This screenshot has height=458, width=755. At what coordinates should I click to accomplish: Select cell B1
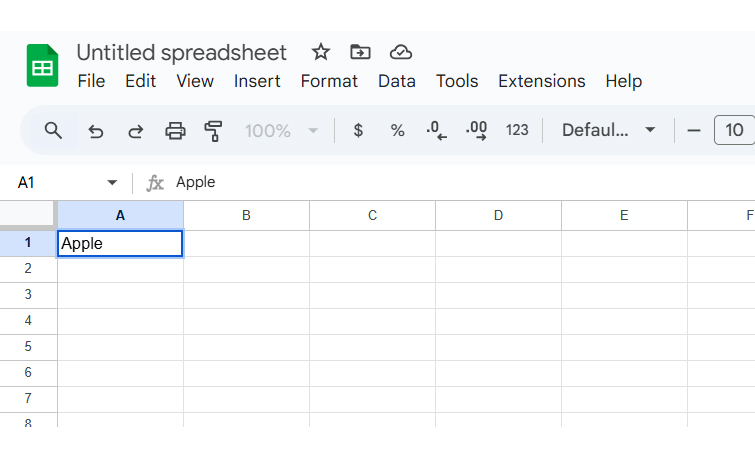tap(246, 243)
